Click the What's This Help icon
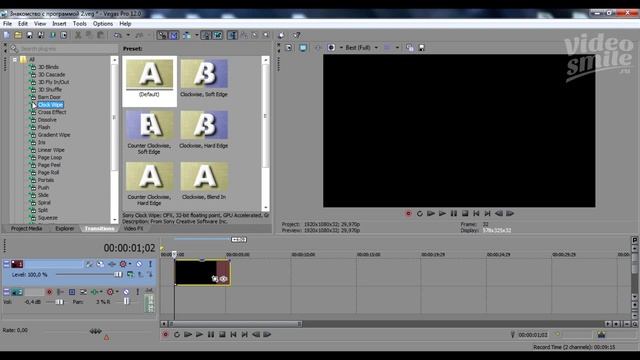Image resolution: width=640 pixels, height=360 pixels. pos(297,36)
